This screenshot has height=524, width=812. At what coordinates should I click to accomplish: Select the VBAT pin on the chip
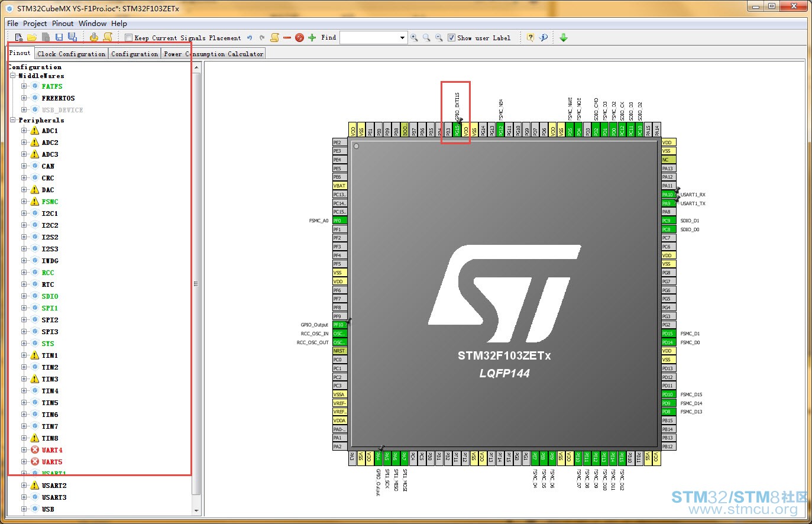(x=339, y=186)
